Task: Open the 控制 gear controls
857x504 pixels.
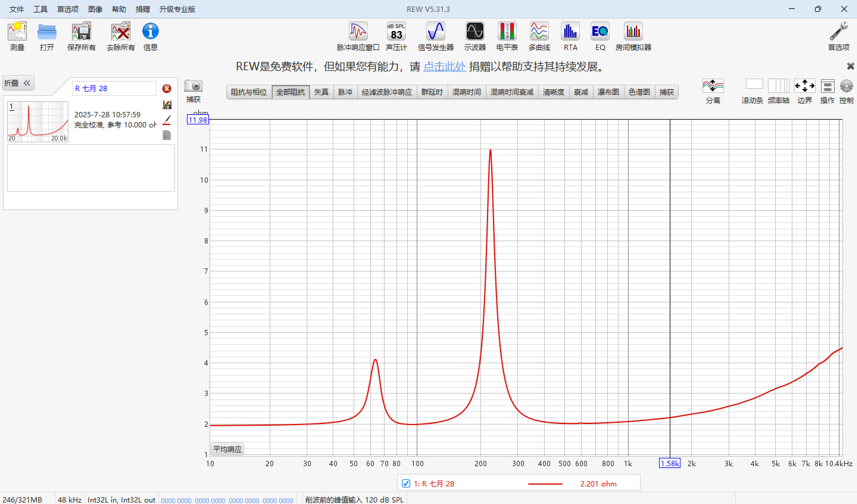Action: tap(847, 86)
